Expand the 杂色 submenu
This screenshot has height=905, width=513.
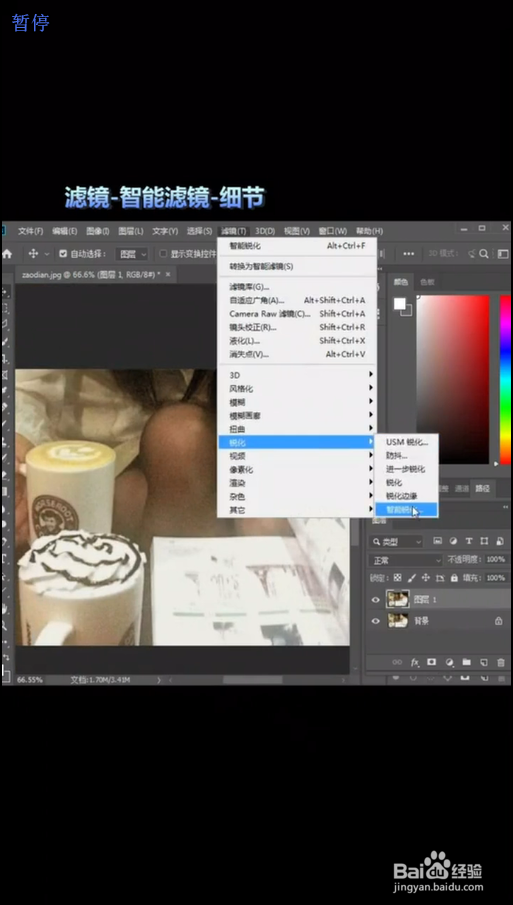pyautogui.click(x=297, y=496)
